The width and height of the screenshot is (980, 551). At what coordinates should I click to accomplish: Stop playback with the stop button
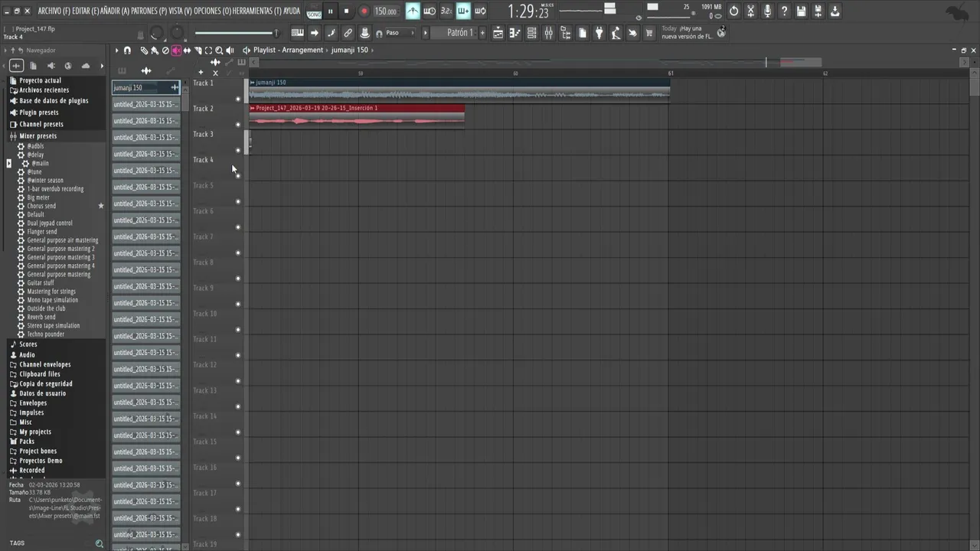[x=346, y=11]
